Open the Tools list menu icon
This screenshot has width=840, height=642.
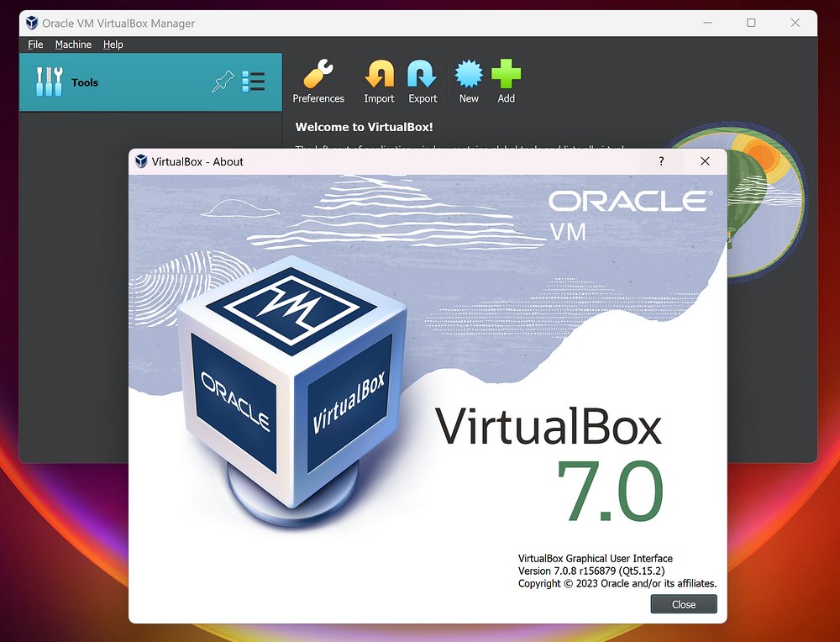254,82
